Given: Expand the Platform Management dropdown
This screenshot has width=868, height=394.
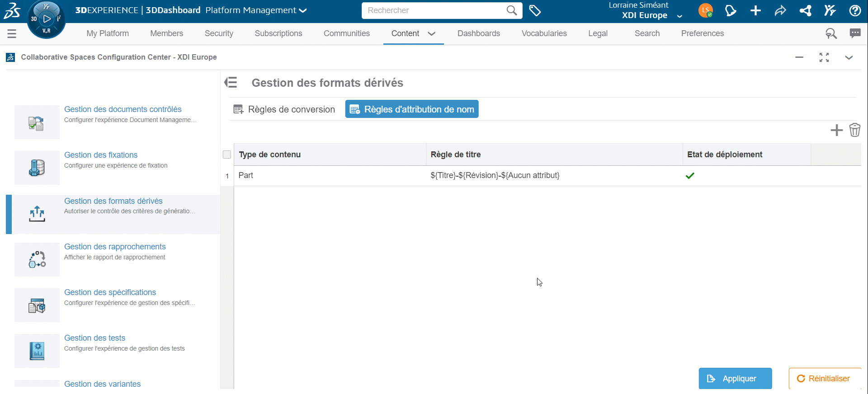Looking at the screenshot, I should pos(302,10).
